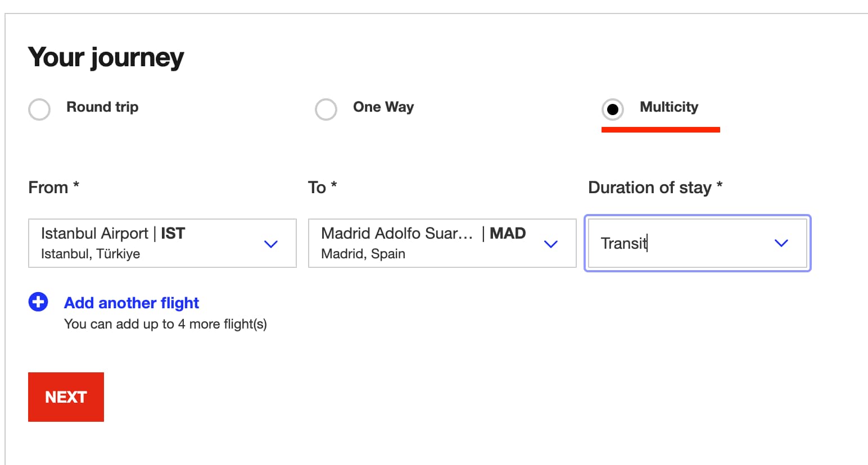This screenshot has height=465, width=868.
Task: Click into the Transit text field
Action: point(675,243)
